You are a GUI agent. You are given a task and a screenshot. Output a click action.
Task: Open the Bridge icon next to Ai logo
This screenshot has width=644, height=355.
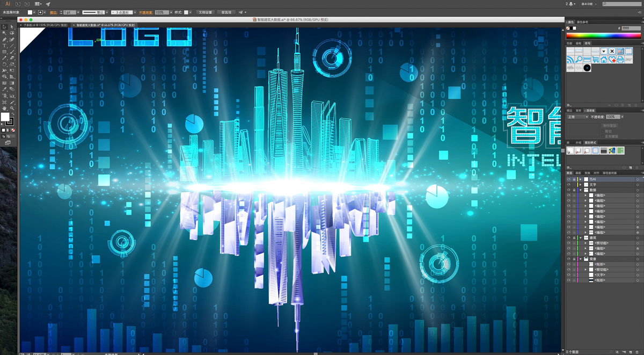tap(18, 4)
